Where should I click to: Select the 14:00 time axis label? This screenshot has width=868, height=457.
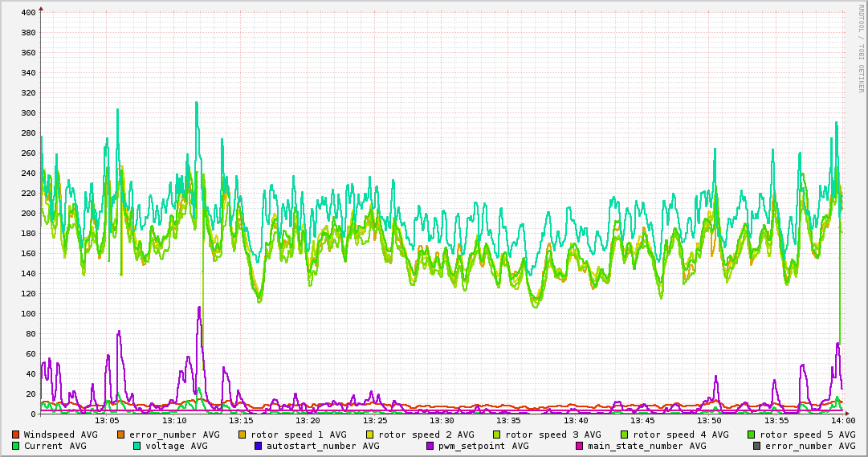tap(843, 420)
